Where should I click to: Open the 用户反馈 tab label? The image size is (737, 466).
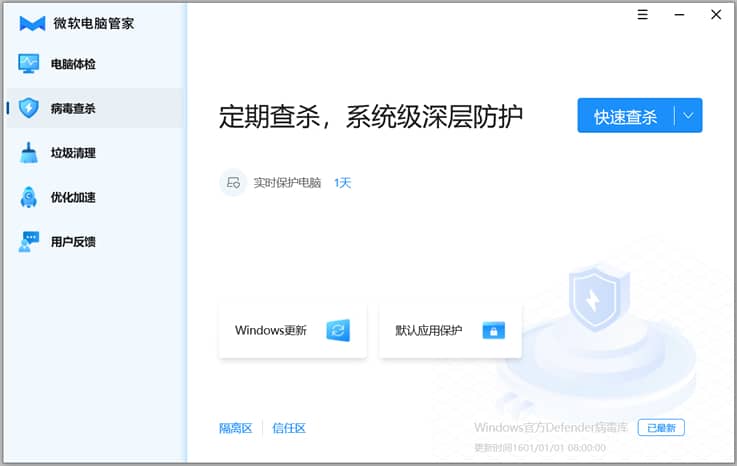[x=73, y=242]
